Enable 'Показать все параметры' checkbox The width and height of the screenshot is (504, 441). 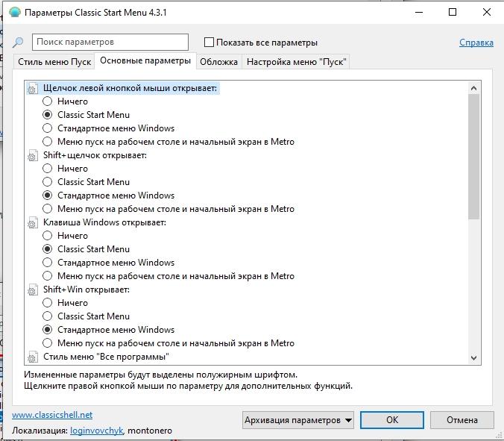point(209,42)
